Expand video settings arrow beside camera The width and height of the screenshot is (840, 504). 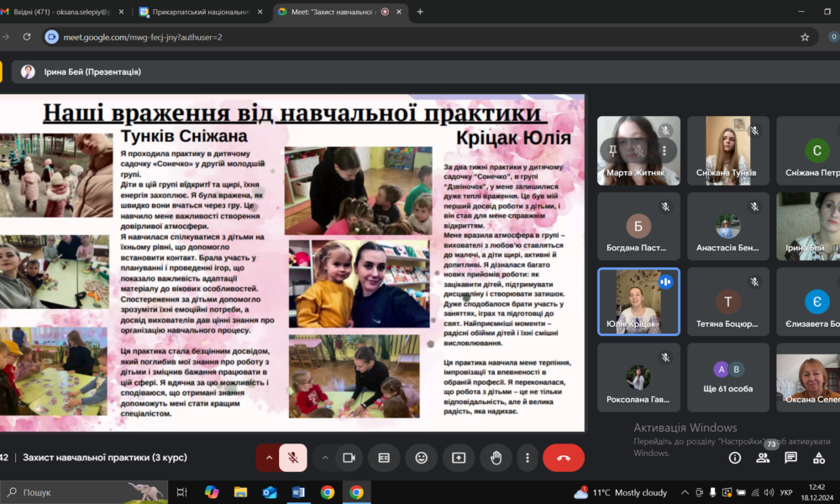coord(325,458)
